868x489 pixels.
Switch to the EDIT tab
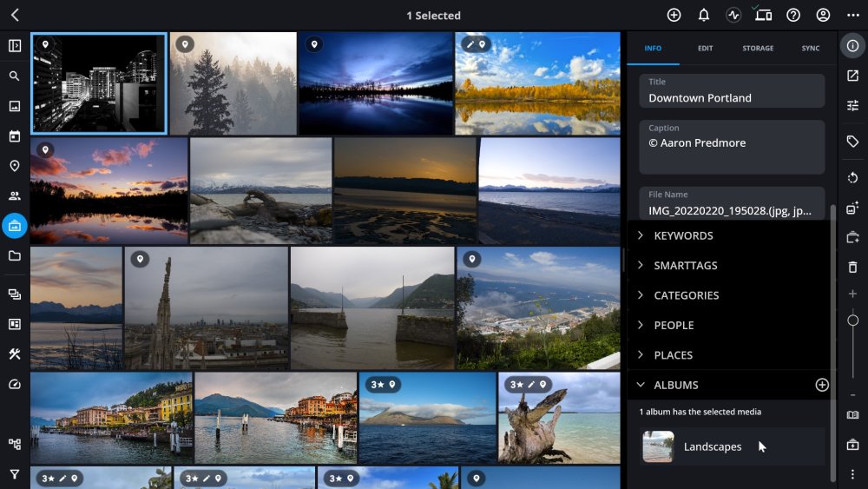(x=705, y=48)
